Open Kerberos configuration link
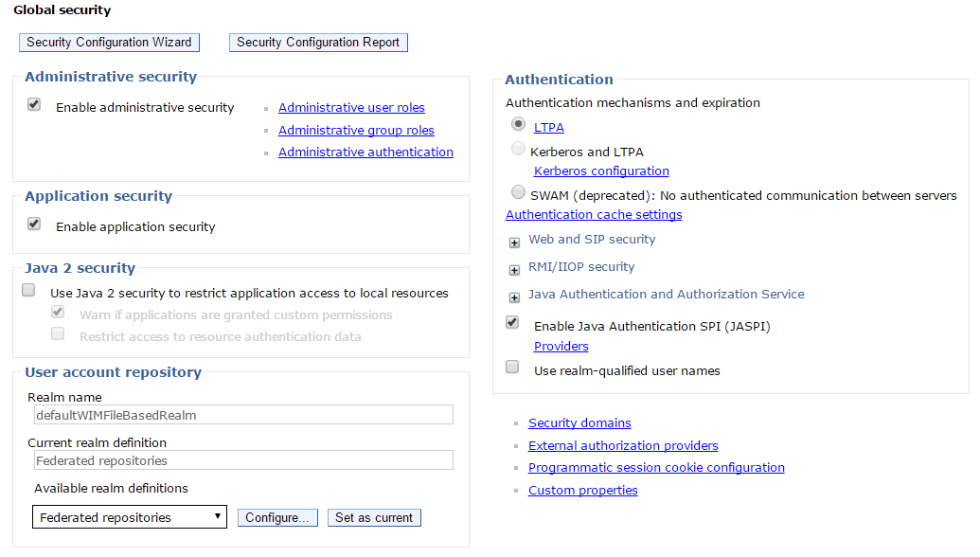980x557 pixels. 601,171
